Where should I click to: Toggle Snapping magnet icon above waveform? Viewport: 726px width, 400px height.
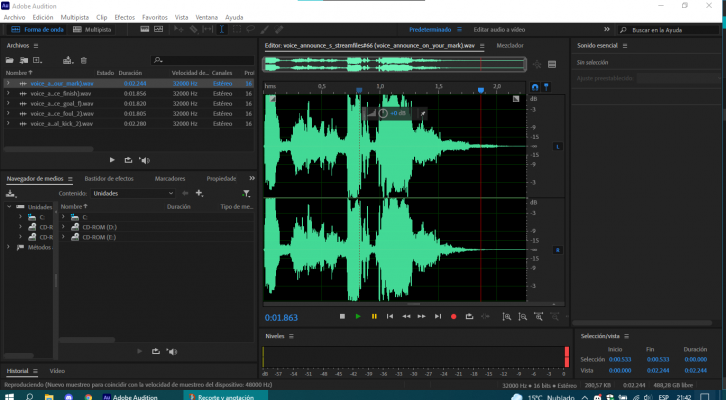(x=535, y=87)
